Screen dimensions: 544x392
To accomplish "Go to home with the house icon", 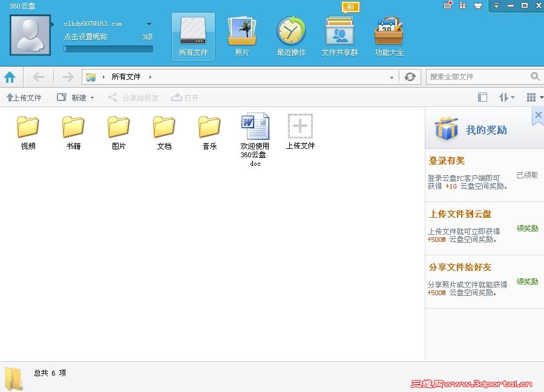I will [10, 77].
